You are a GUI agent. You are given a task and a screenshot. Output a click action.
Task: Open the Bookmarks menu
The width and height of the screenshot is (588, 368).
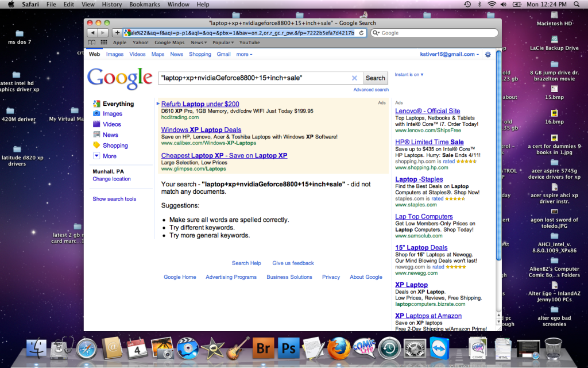pyautogui.click(x=145, y=5)
